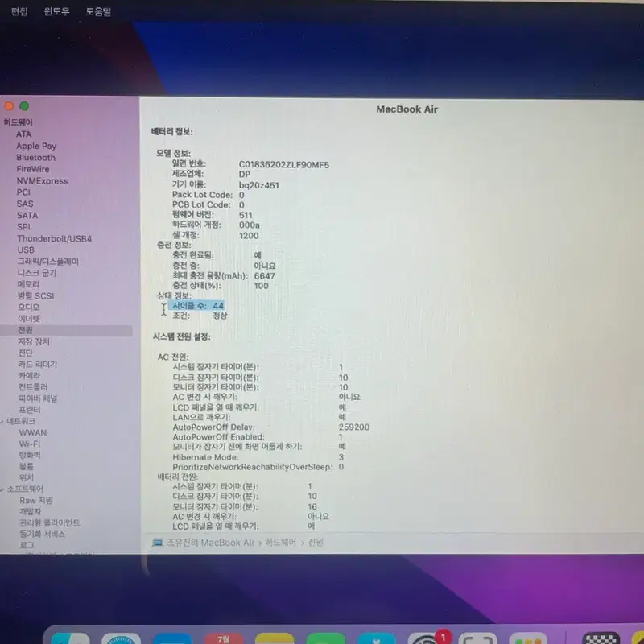Viewport: 644px width, 644px height.
Task: Click 조유진의 MacBook Air in the path bar
Action: [210, 543]
